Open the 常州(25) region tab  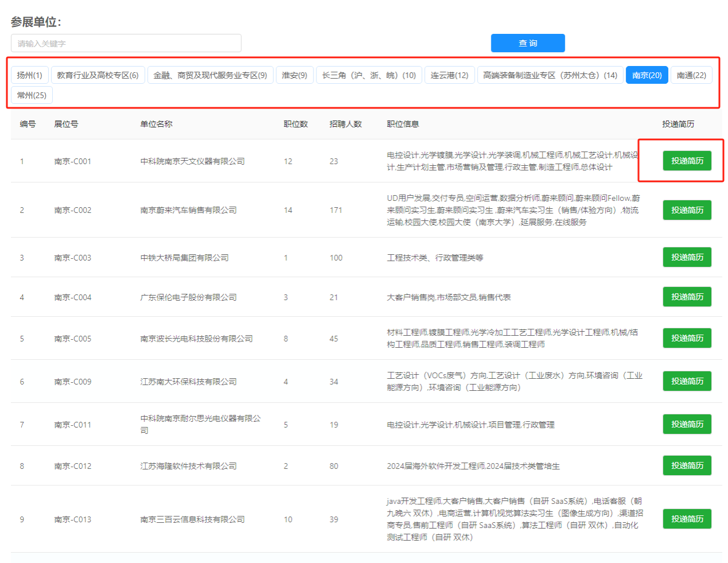(32, 95)
